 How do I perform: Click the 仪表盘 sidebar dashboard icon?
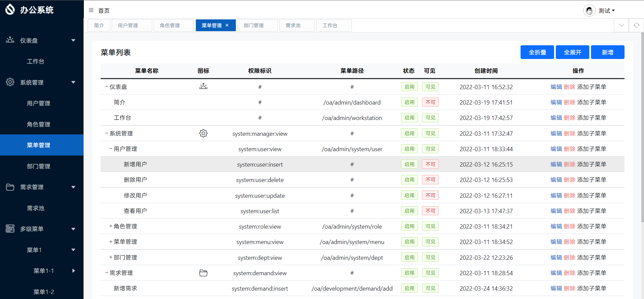[x=10, y=40]
